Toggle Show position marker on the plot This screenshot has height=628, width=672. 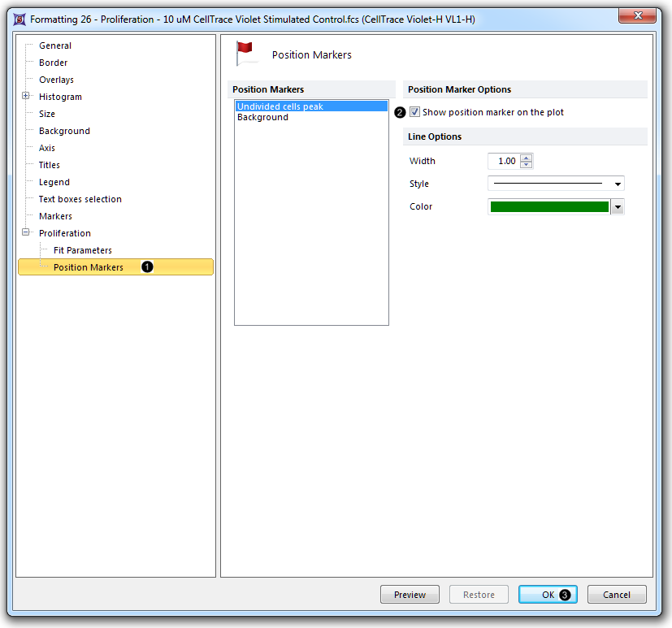415,112
